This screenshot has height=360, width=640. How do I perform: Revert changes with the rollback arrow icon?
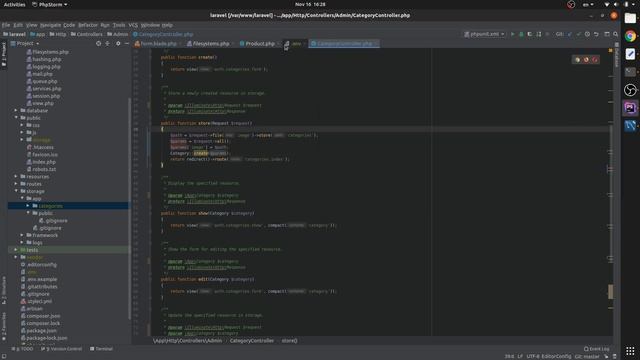tap(596, 34)
